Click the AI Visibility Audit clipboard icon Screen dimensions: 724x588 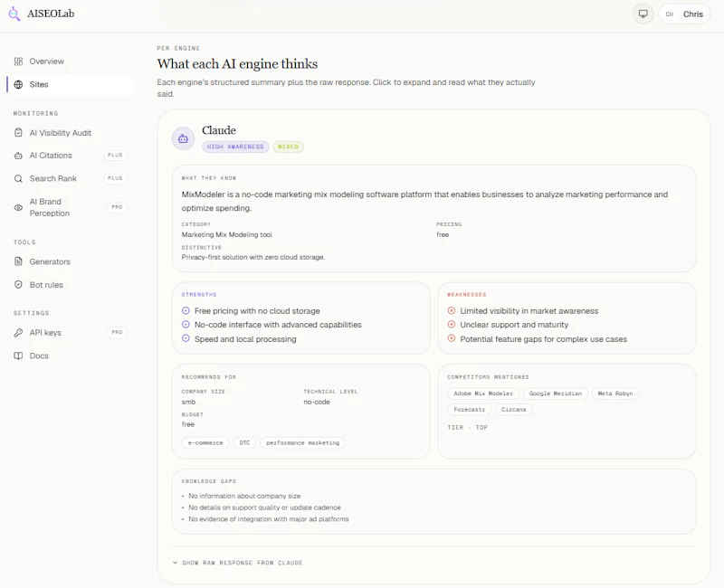click(18, 133)
